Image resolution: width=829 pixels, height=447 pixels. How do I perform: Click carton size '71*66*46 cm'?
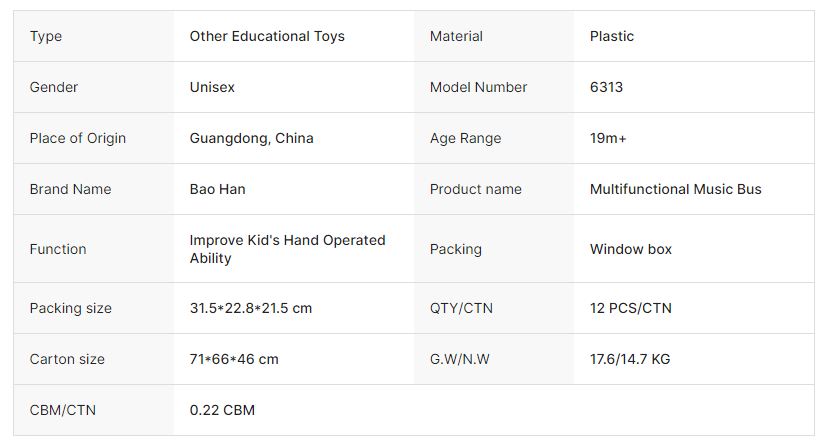coord(234,359)
